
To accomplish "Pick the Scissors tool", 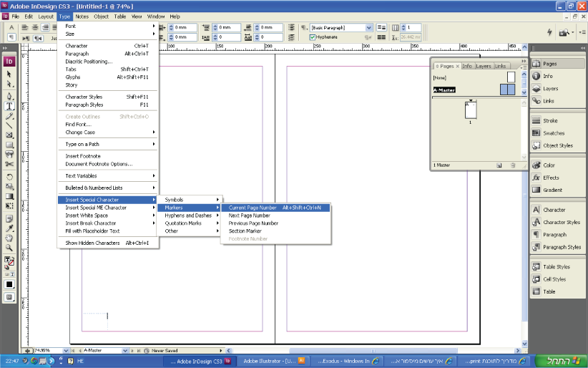I will point(10,163).
